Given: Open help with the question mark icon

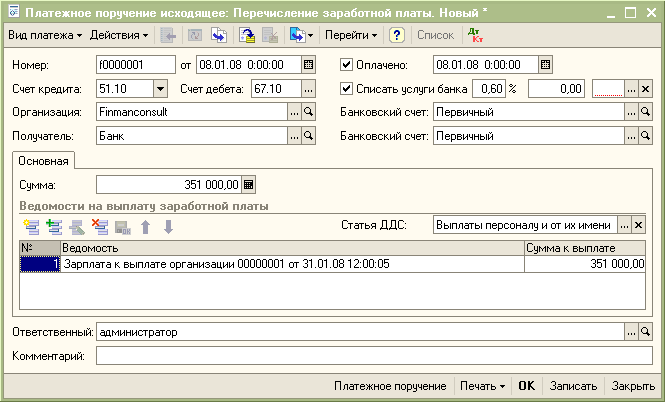Looking at the screenshot, I should (397, 36).
